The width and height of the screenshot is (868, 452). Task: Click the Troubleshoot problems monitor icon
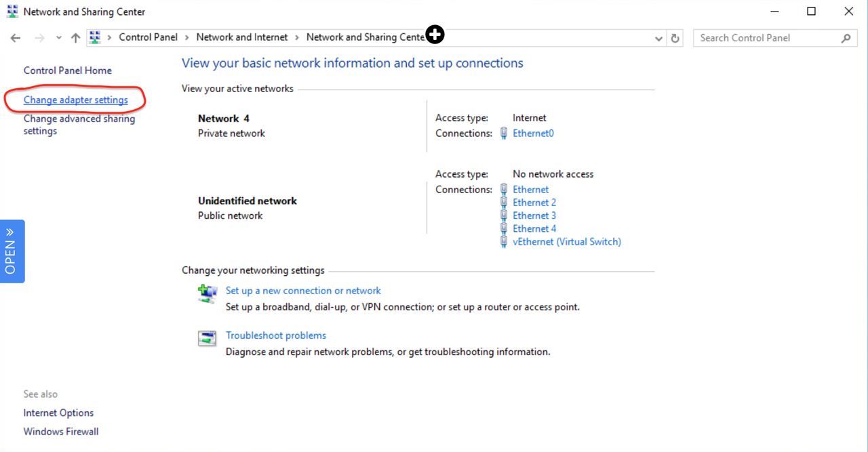point(207,337)
